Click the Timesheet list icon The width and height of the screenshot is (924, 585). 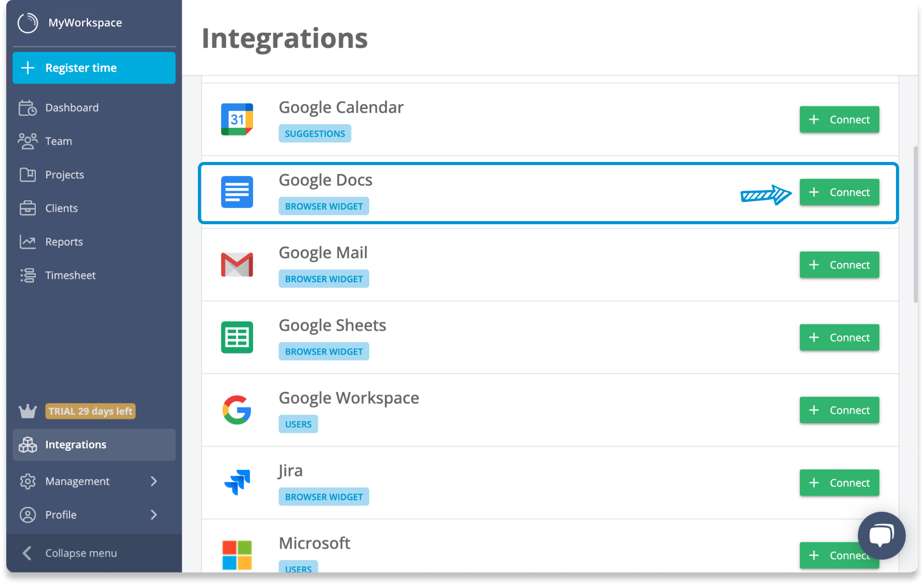click(28, 275)
